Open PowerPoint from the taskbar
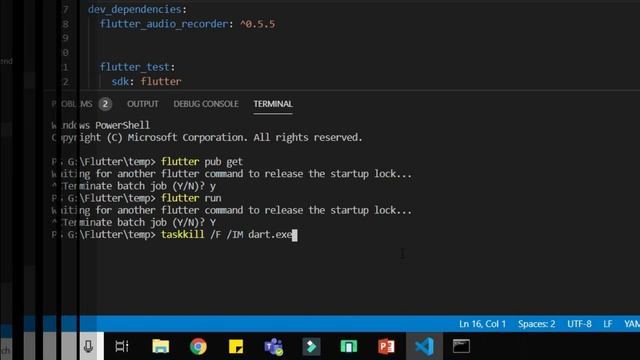The height and width of the screenshot is (360, 640). (386, 347)
